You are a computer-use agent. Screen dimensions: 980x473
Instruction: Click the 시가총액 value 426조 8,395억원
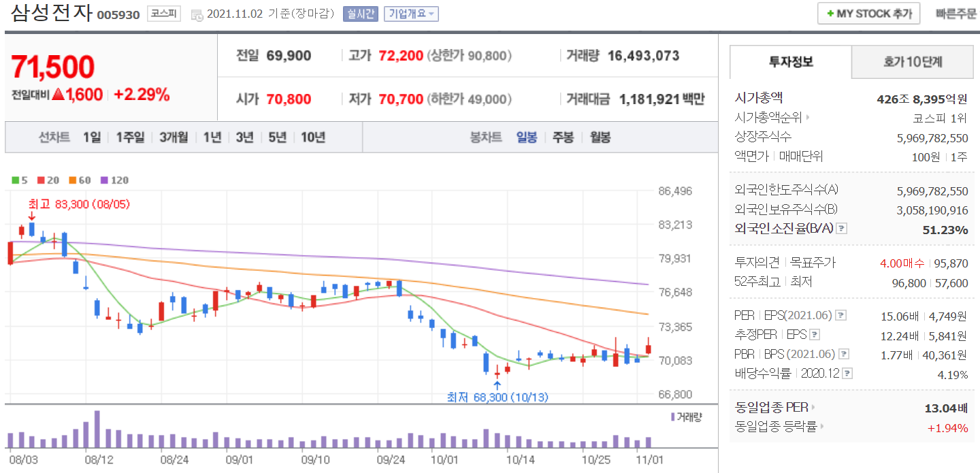[x=922, y=99]
